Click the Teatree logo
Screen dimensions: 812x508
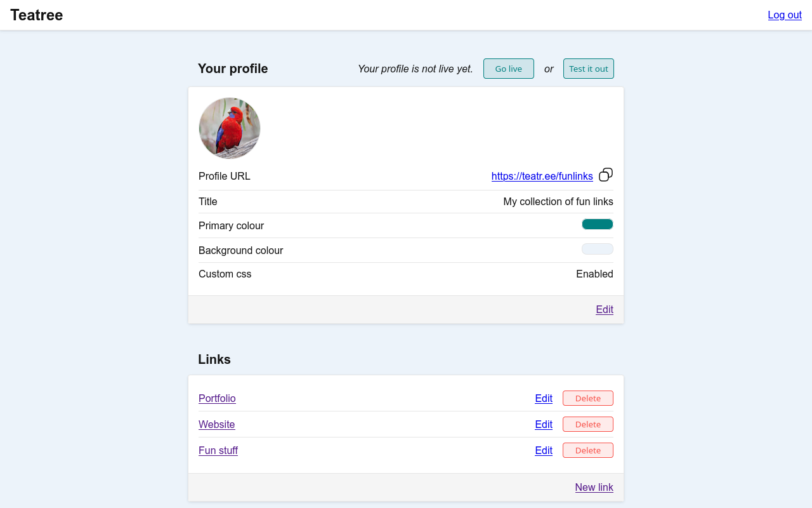36,15
